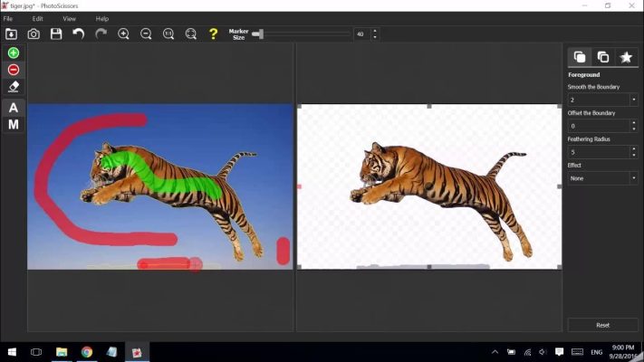Save the image with floppy disk icon
The image size is (644, 362).
click(x=56, y=33)
